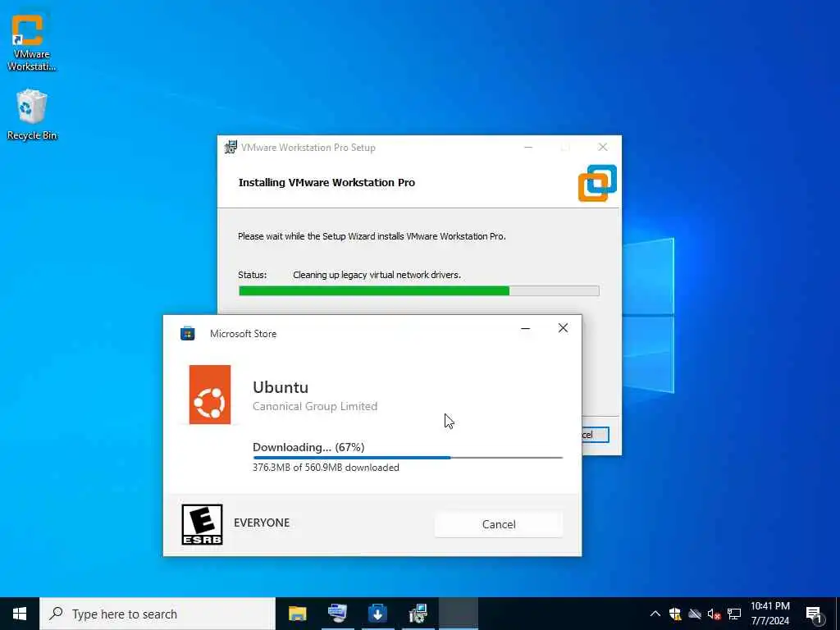The image size is (840, 630).
Task: Click the 'Downloading... (67%)' status text
Action: point(308,447)
